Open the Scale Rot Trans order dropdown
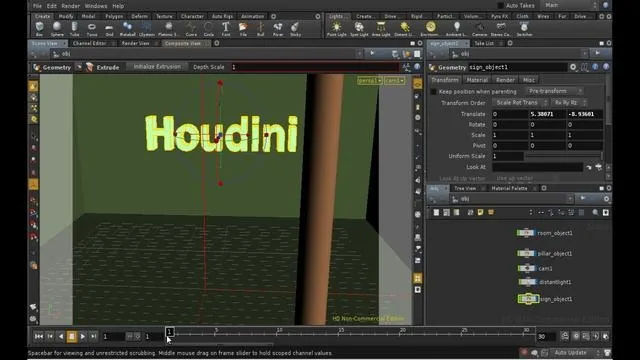 point(520,103)
